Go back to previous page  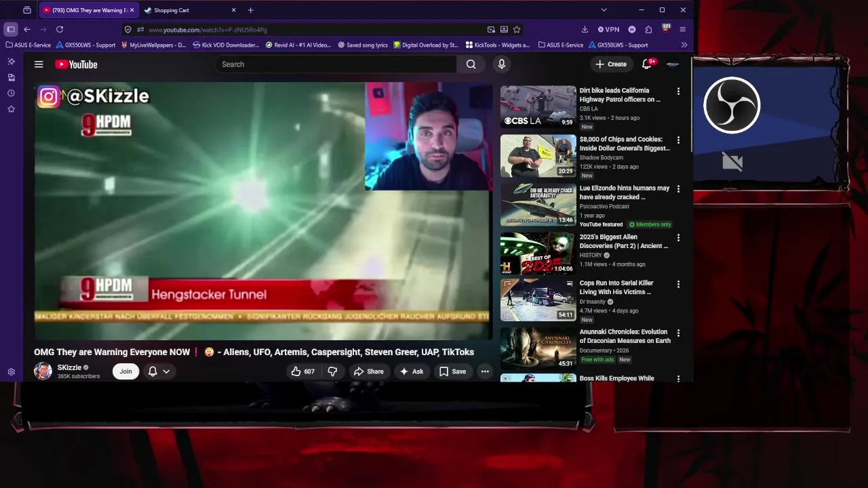(27, 29)
